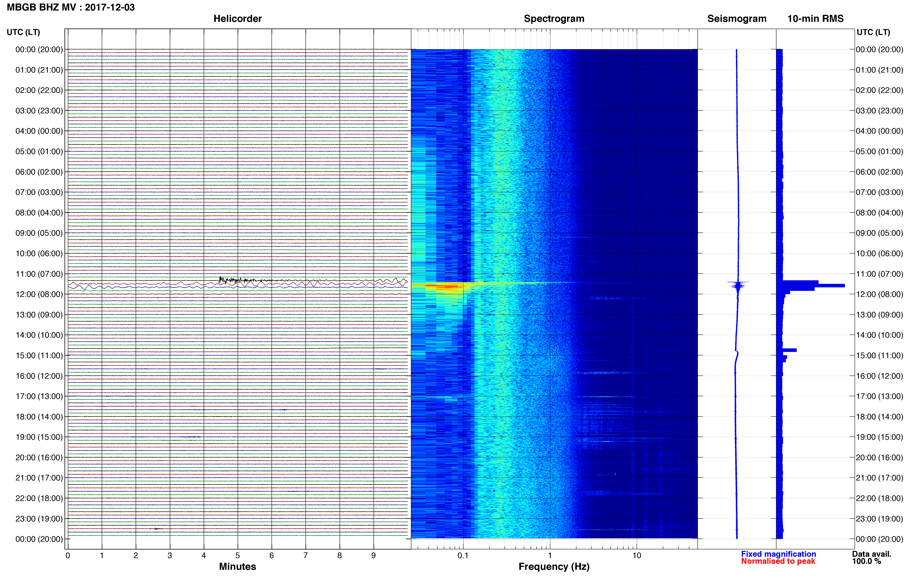Click helicorder minute tick '3'
Screen dimensions: 924x578
click(x=170, y=555)
